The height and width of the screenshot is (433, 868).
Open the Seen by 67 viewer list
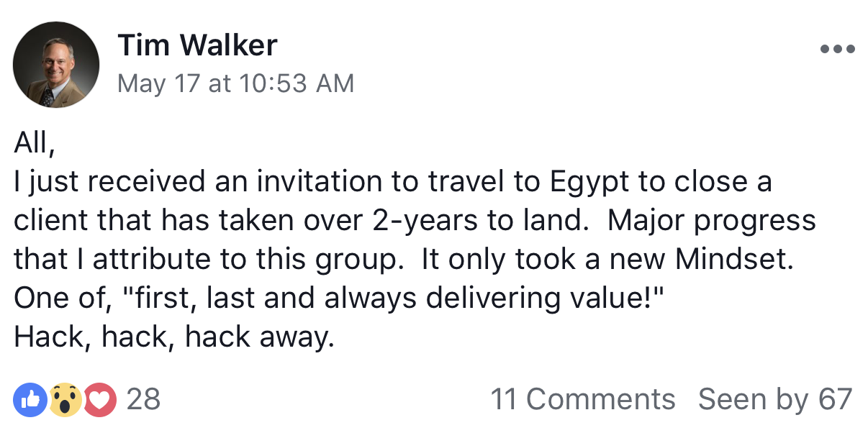point(775,399)
